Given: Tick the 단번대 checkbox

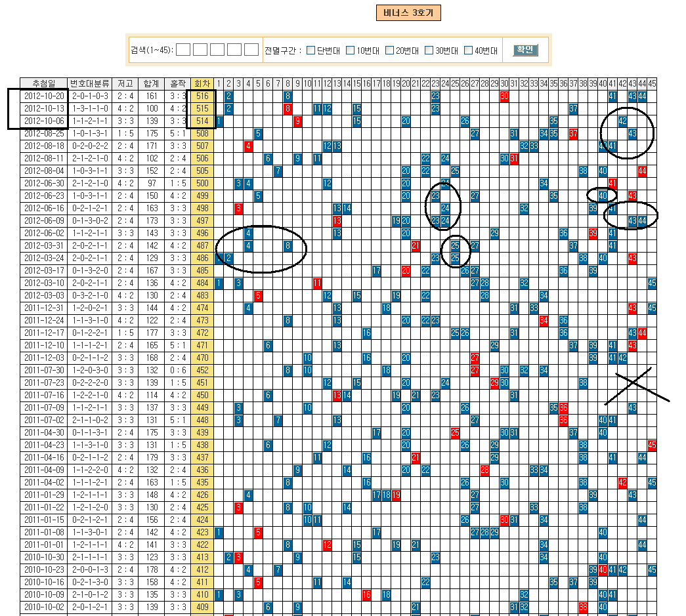Looking at the screenshot, I should (x=311, y=51).
